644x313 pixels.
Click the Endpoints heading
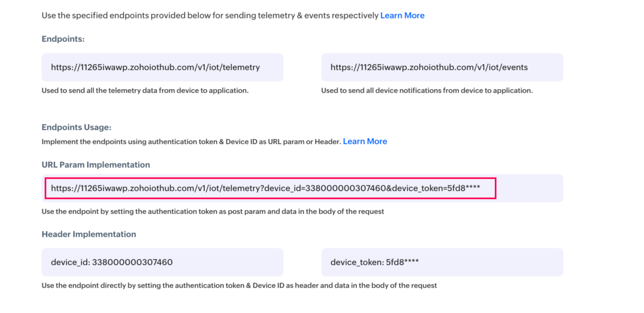click(x=63, y=39)
